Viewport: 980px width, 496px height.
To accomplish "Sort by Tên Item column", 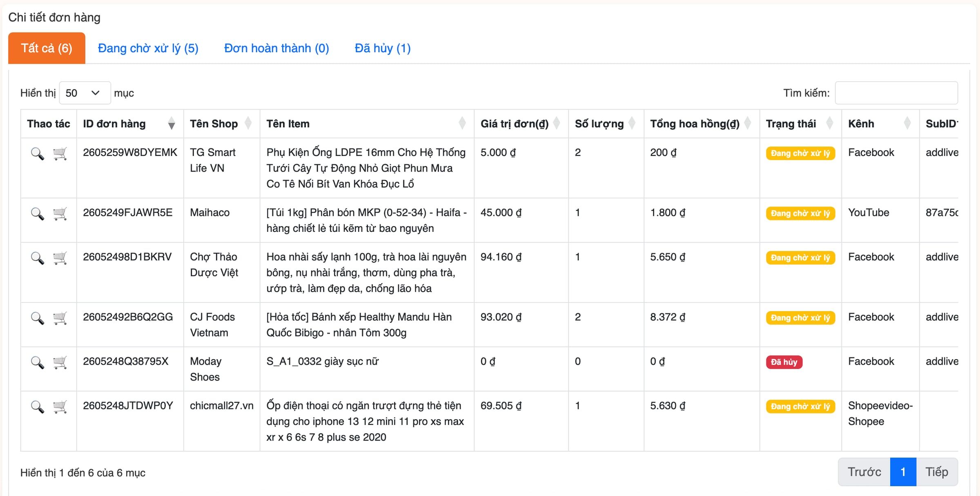I will coord(367,124).
